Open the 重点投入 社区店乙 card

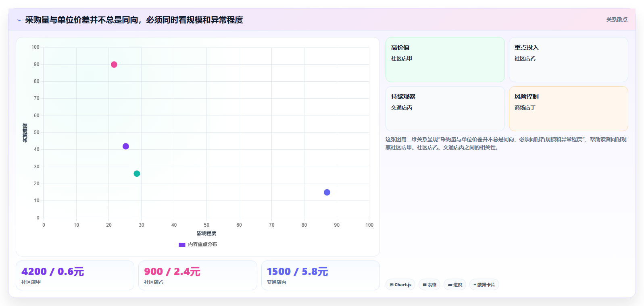pos(568,60)
